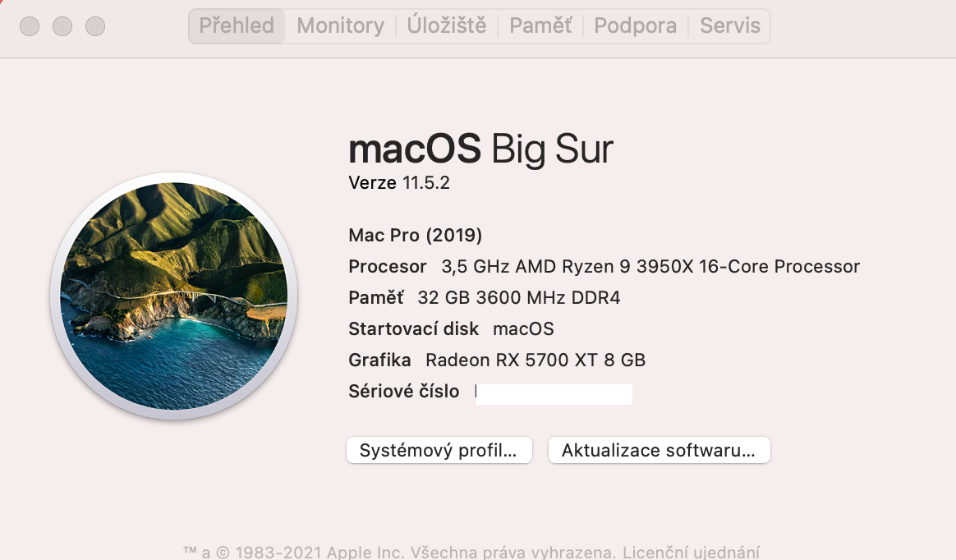Image resolution: width=956 pixels, height=560 pixels.
Task: Go to the Podpora tab
Action: click(x=635, y=26)
